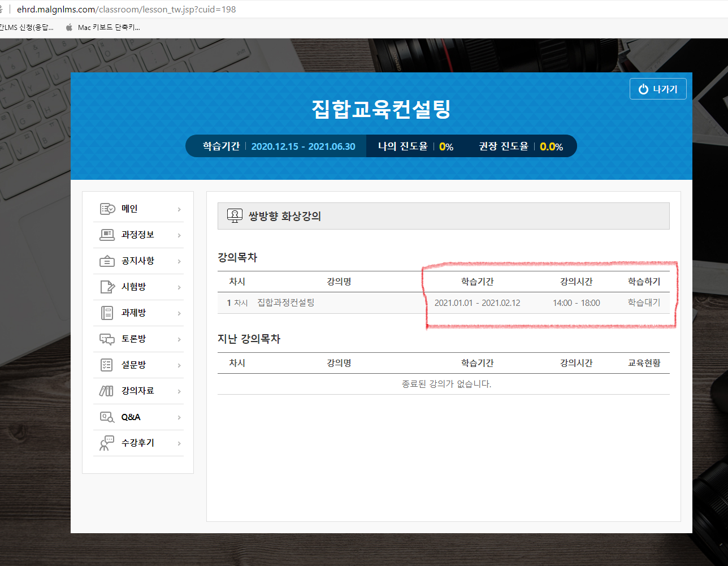Click the 학습대기 status link

644,303
